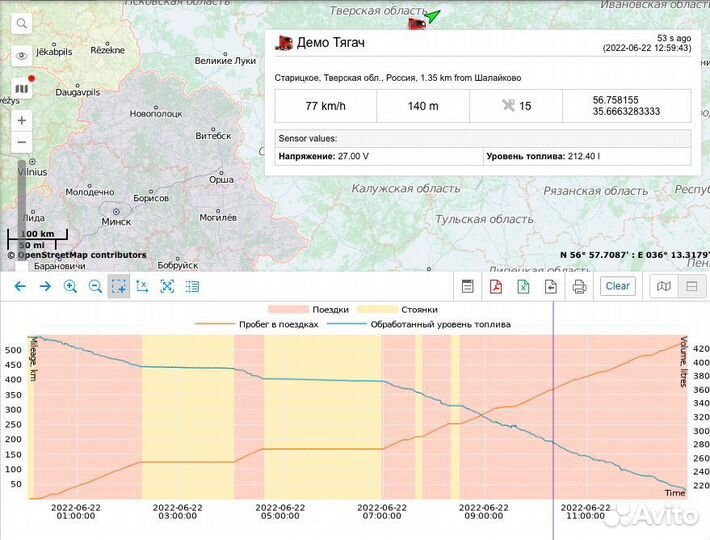The width and height of the screenshot is (710, 540).
Task: Open the map search tool
Action: click(x=22, y=23)
